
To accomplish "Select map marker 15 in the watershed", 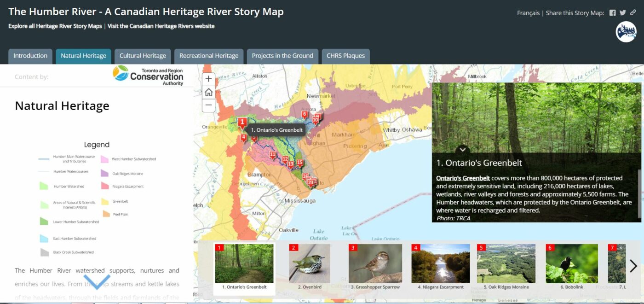I will coord(300,162).
